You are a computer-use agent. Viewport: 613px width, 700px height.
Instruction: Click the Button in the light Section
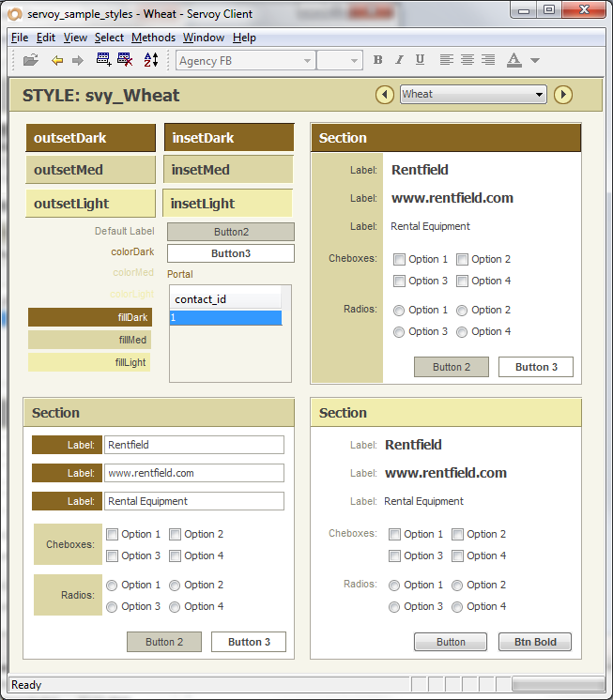tap(451, 642)
